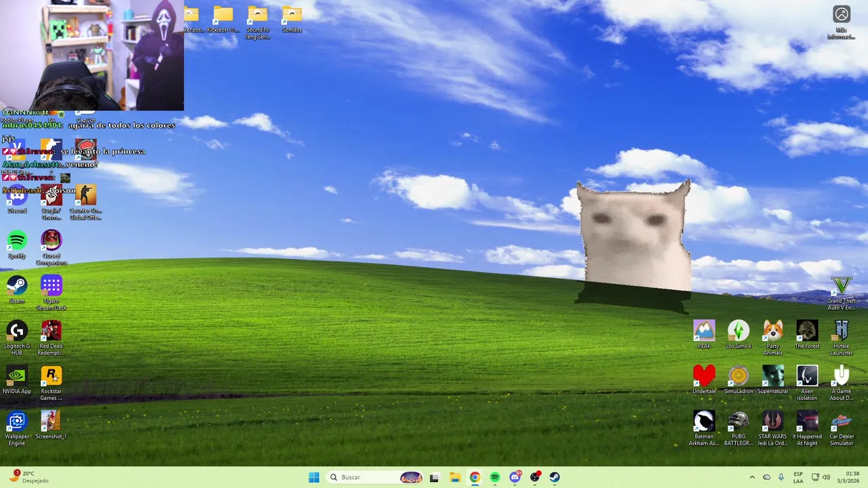The height and width of the screenshot is (488, 868).
Task: Open the Steam desktop shortcut
Action: pyautogui.click(x=17, y=290)
